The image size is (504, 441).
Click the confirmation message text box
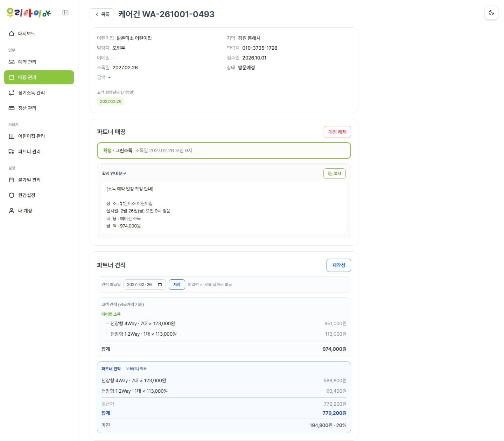[x=224, y=207]
